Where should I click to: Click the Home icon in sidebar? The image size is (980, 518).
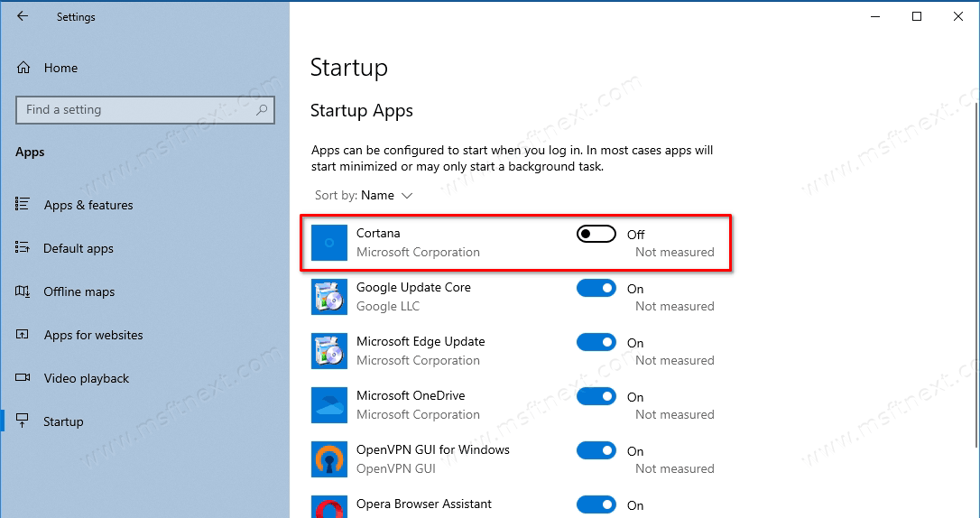point(23,68)
